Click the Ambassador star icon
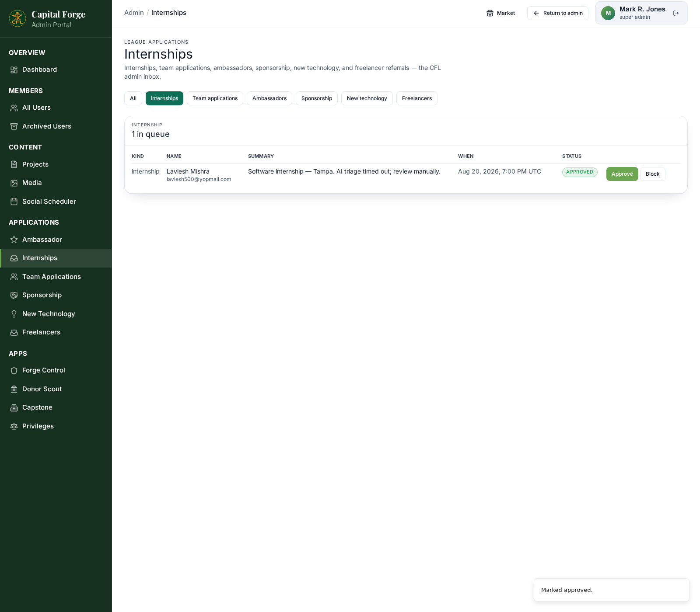700x612 pixels. pos(14,240)
